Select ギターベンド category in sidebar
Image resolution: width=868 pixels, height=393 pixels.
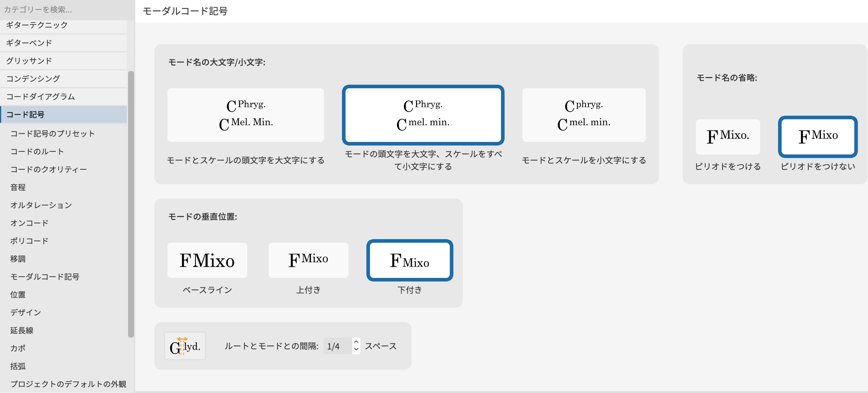[x=63, y=43]
